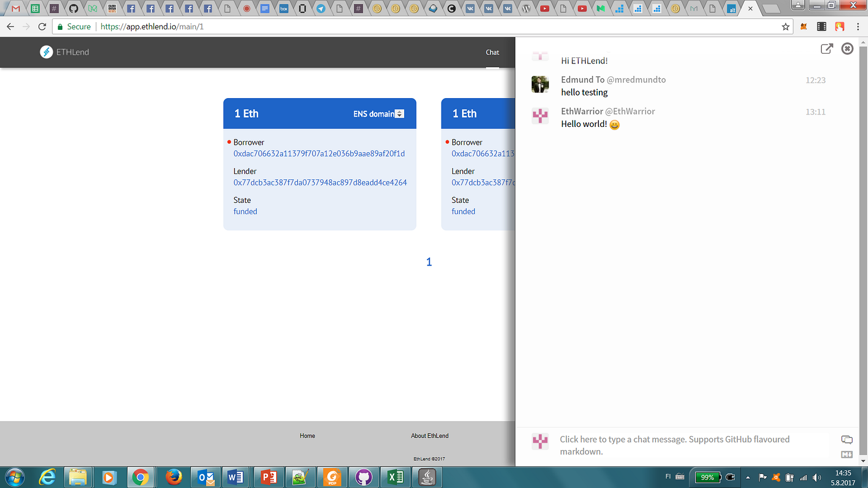Screen dimensions: 868x488
Task: Open chat in a pop-out window
Action: pyautogui.click(x=827, y=49)
